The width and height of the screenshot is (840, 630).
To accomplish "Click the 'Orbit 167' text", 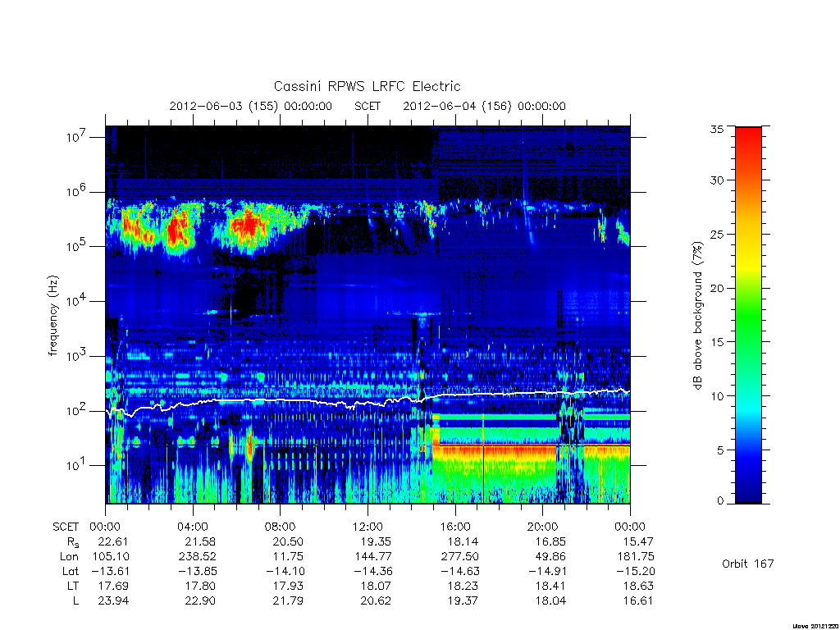I will 748,564.
